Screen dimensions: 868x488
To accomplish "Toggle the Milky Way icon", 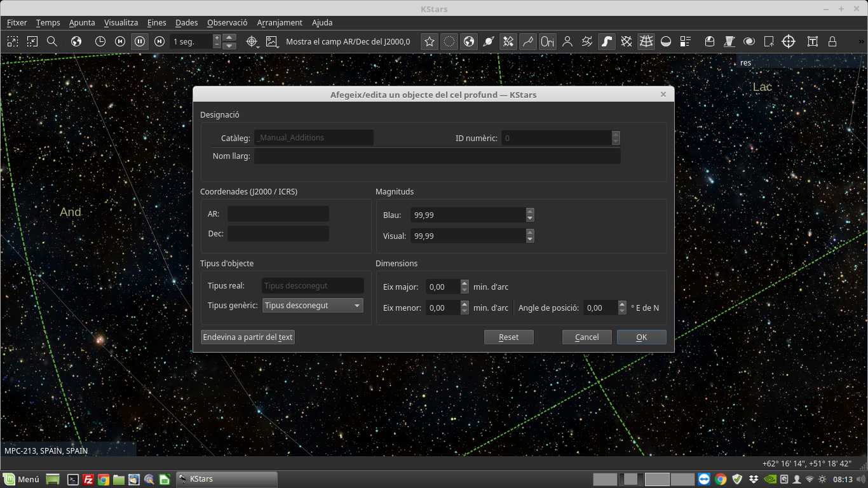I will click(607, 41).
